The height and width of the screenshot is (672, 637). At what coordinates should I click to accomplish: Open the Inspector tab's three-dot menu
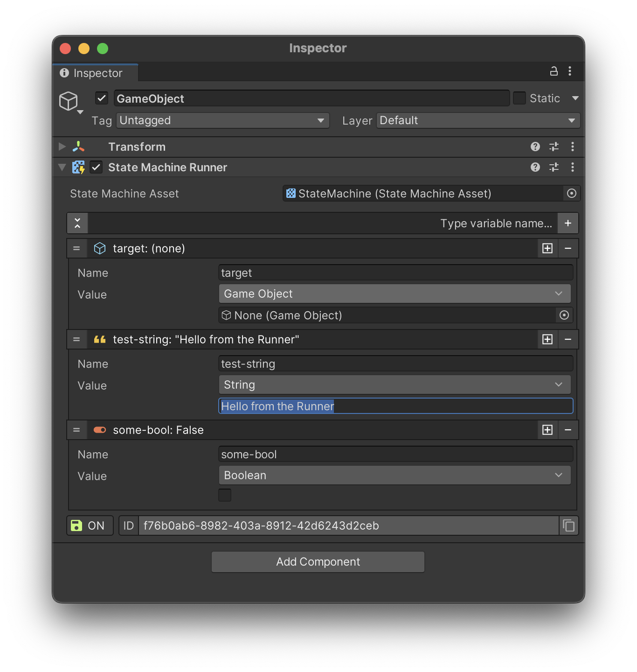tap(570, 71)
